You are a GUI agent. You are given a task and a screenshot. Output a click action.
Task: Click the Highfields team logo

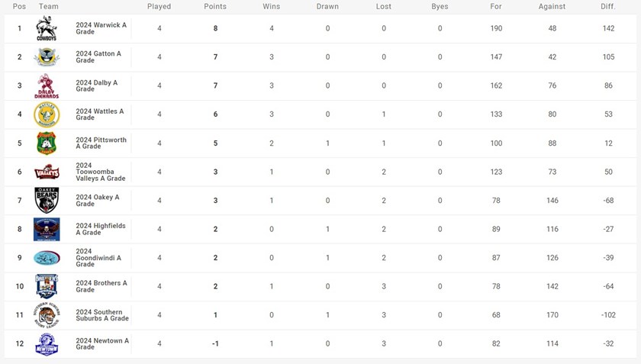pos(47,229)
